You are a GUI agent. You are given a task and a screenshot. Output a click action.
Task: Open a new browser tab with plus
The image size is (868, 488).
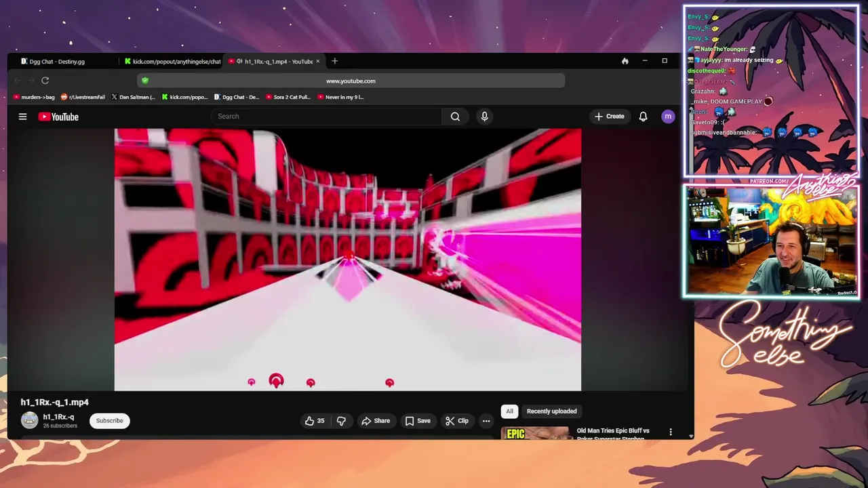pos(334,61)
